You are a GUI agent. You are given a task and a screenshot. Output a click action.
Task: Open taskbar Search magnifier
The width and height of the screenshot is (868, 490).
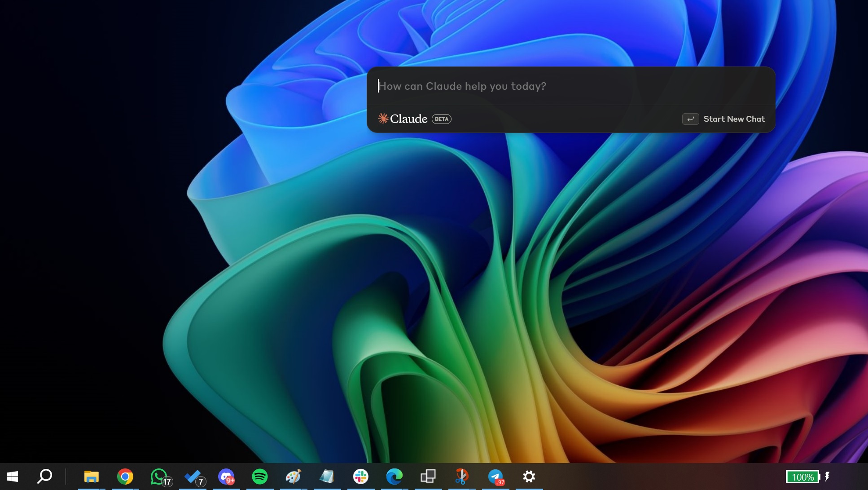pos(44,477)
